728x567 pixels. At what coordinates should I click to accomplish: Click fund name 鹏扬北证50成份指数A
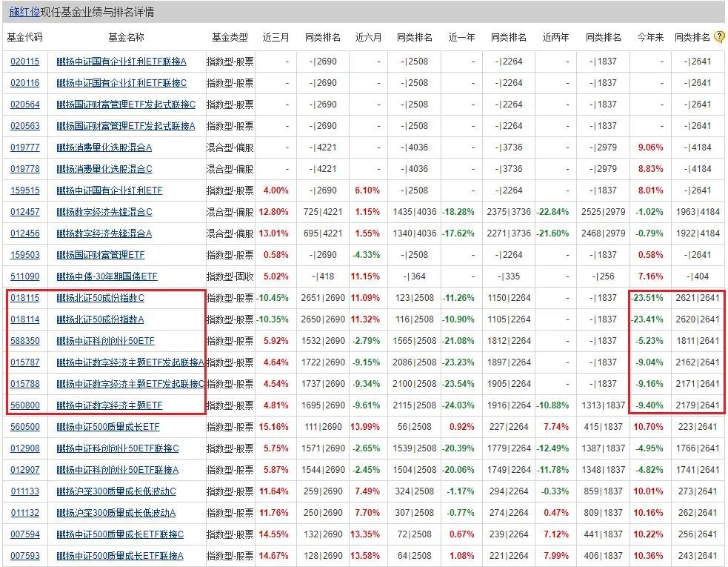101,319
